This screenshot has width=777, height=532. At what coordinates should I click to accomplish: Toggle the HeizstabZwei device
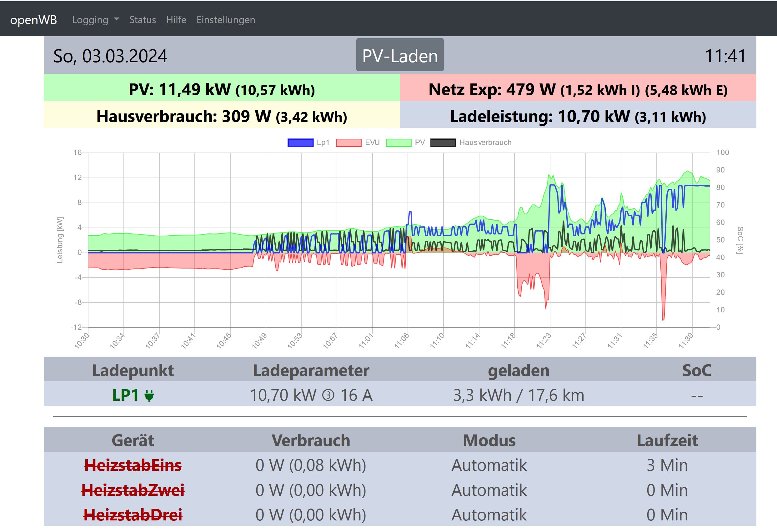(x=133, y=490)
